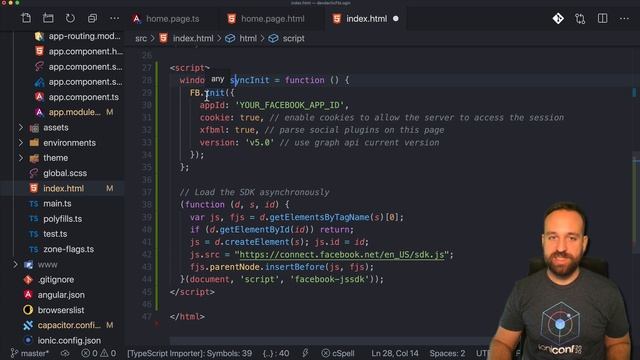Open errors and warnings panel
Viewport: 640px width, 360px height.
(x=98, y=353)
